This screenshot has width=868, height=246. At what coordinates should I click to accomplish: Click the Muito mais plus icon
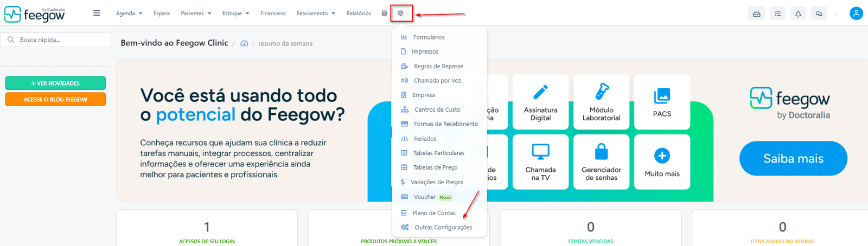(x=662, y=156)
